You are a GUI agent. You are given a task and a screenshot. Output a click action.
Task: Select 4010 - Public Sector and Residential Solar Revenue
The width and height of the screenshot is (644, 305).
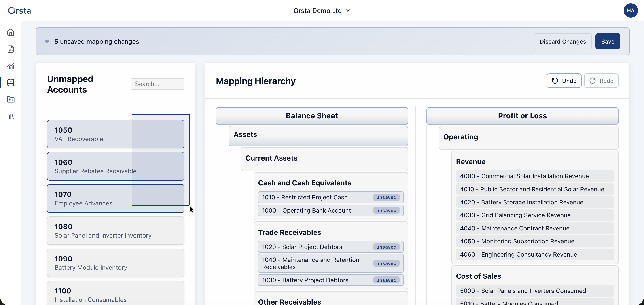535,189
